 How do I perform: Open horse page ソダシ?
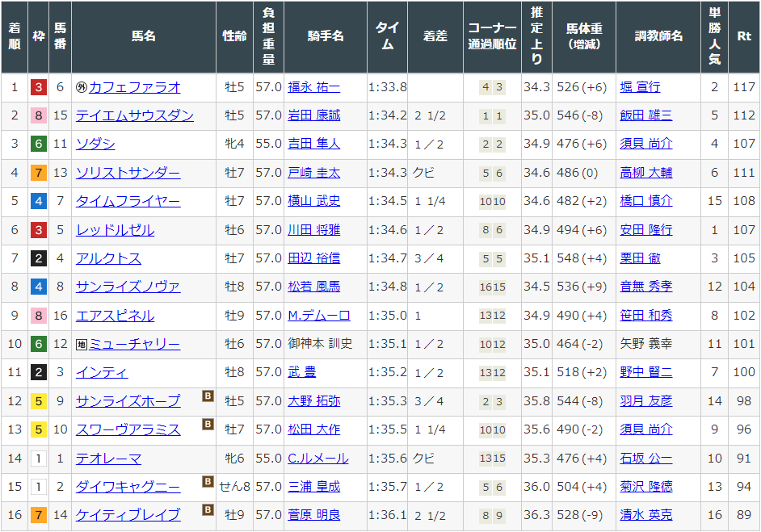pyautogui.click(x=95, y=144)
